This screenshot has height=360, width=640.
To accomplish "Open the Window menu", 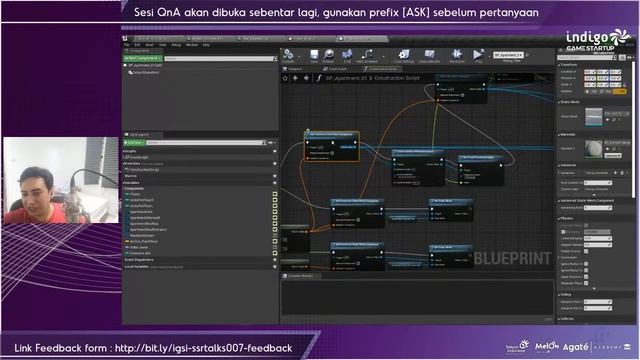I will click(x=191, y=45).
